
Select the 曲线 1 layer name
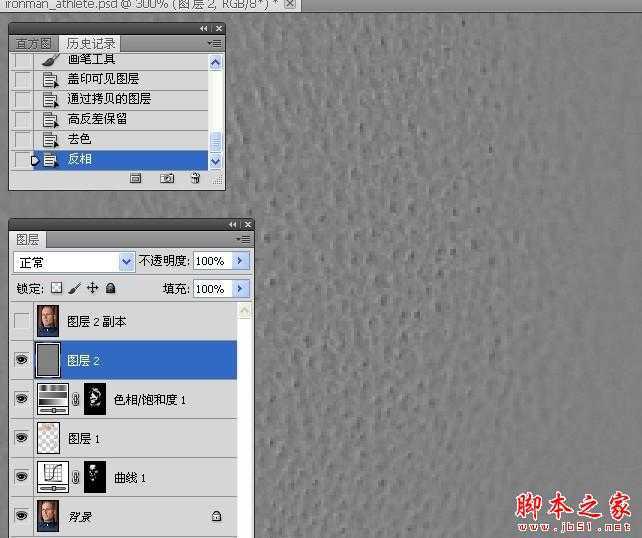coord(130,477)
